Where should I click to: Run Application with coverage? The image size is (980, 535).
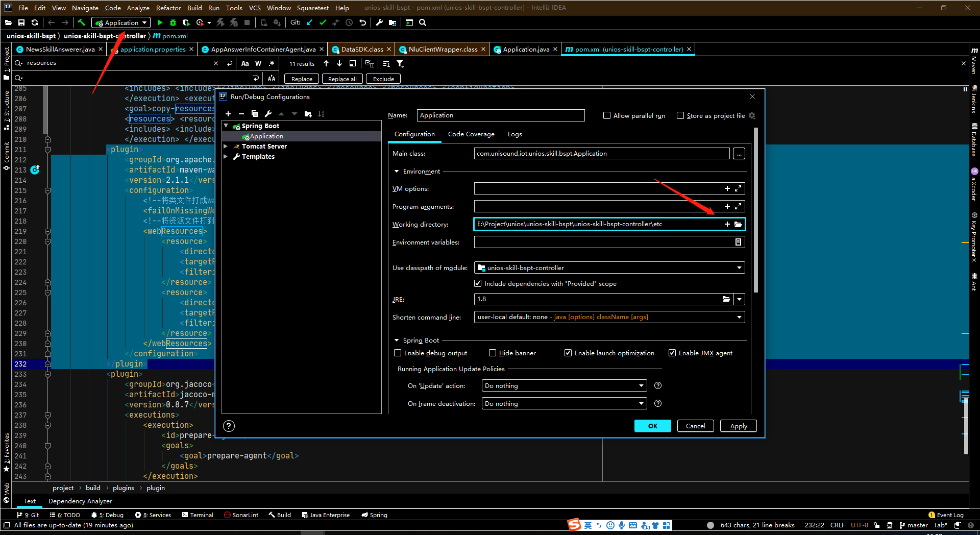pos(186,22)
